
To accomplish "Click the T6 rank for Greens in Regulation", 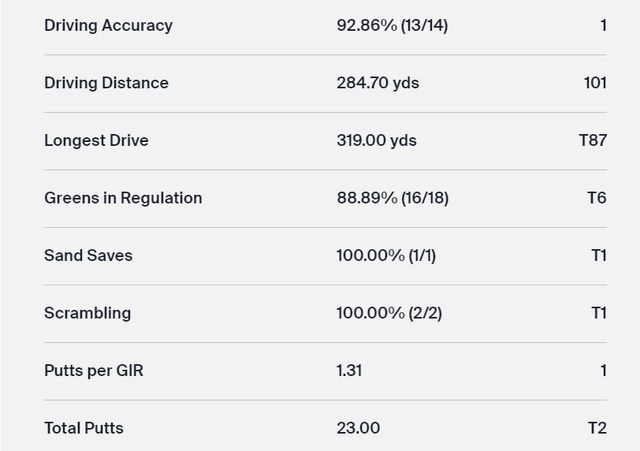I will click(597, 198).
